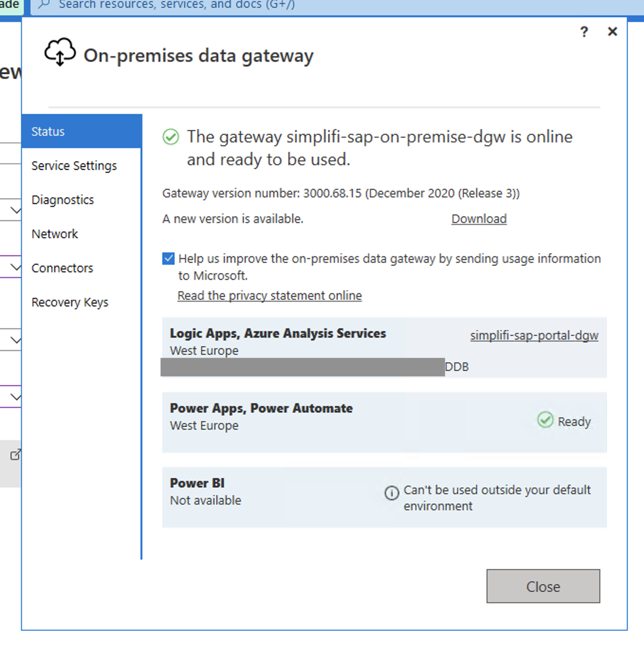This screenshot has width=644, height=647.
Task: Click the Power BI info icon
Action: [x=392, y=493]
